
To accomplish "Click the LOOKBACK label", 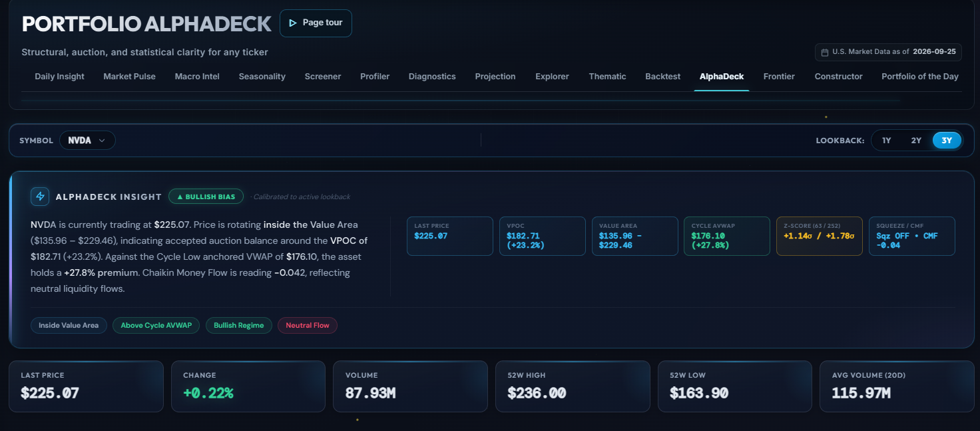I will click(x=840, y=141).
